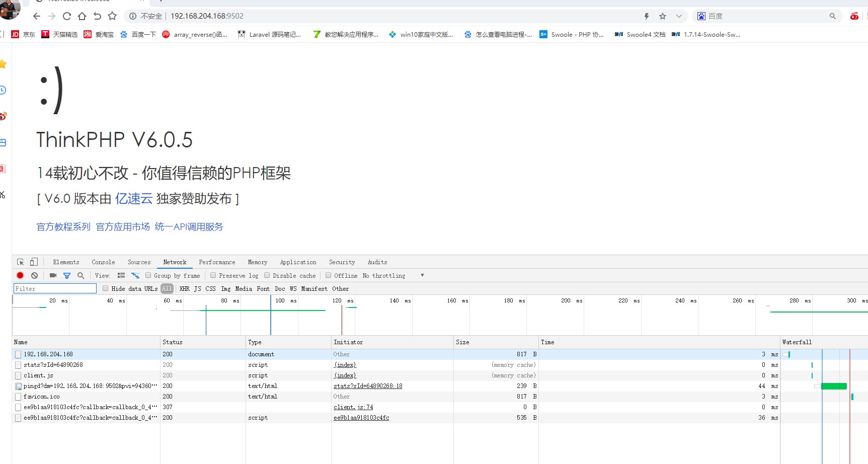
Task: Sort requests by the Status column header
Action: [x=203, y=342]
